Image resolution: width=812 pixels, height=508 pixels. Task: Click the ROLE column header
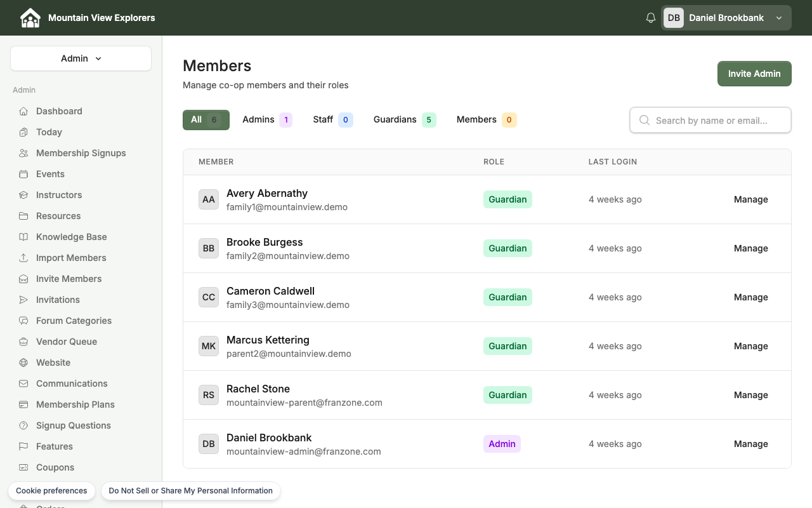click(494, 162)
